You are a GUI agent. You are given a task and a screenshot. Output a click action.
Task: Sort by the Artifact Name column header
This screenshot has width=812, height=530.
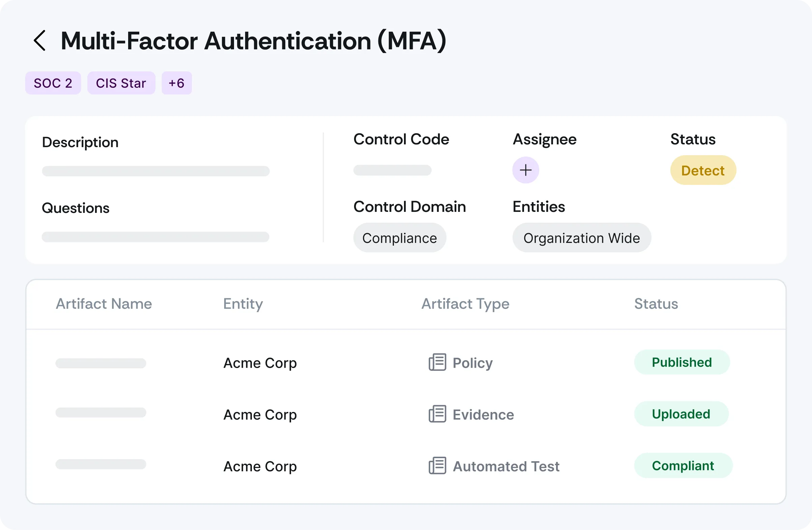coord(104,304)
